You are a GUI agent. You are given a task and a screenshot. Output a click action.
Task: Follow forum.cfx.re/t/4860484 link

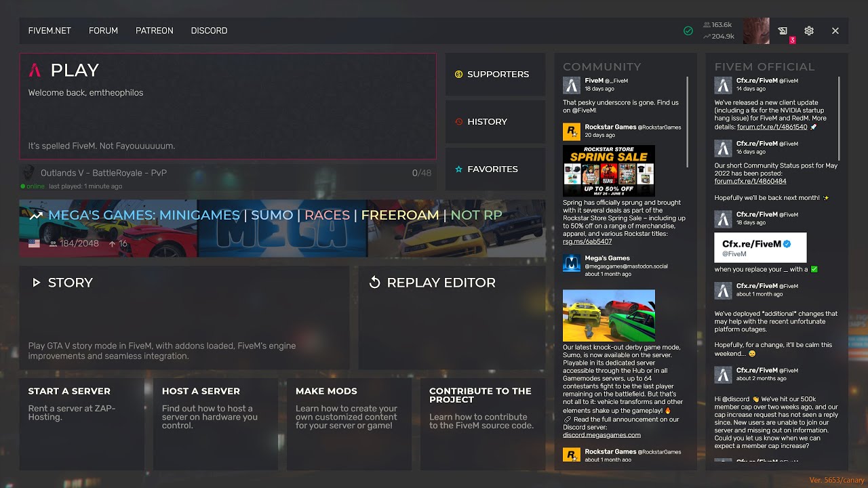pos(751,182)
